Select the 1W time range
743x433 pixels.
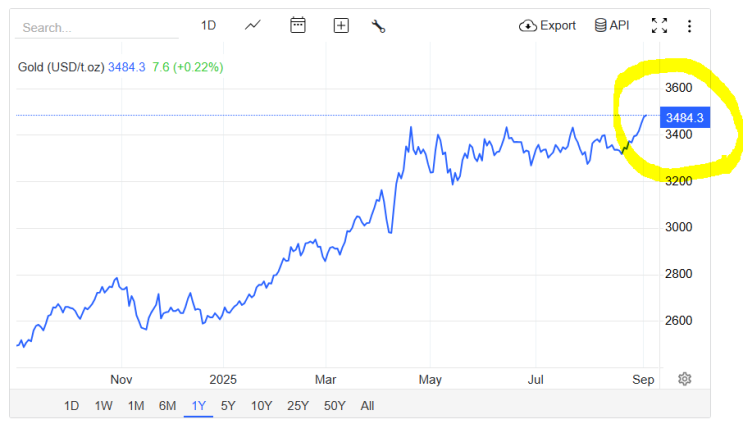coord(103,406)
